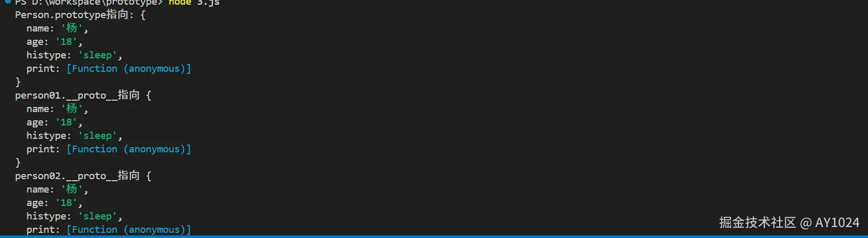Click the histype 'sleep' value under person02
The width and height of the screenshot is (868, 238).
coord(97,216)
